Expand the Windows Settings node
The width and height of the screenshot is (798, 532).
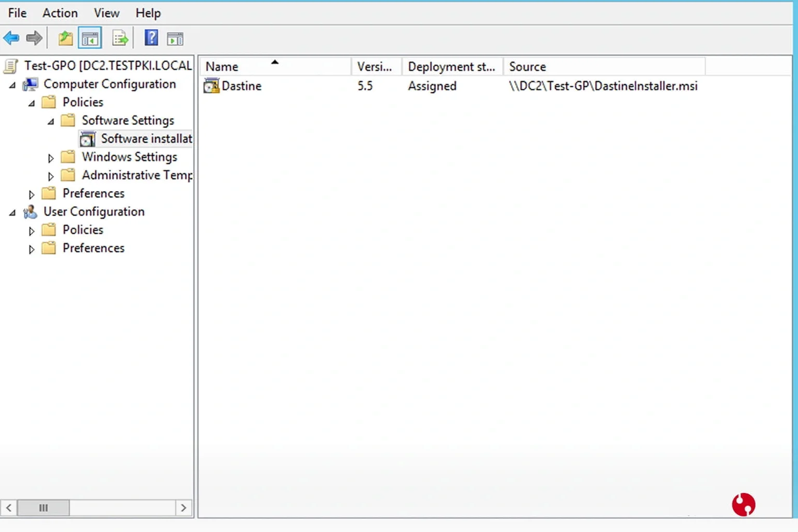coord(51,158)
